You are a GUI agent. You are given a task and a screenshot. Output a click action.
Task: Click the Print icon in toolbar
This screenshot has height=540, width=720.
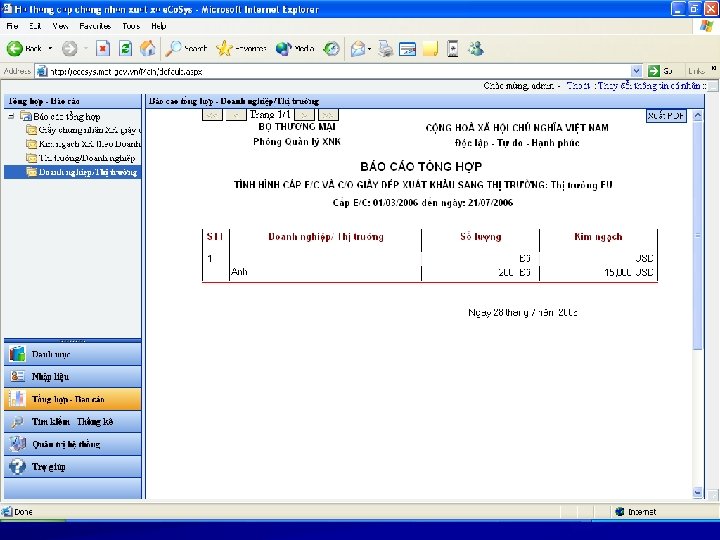385,48
